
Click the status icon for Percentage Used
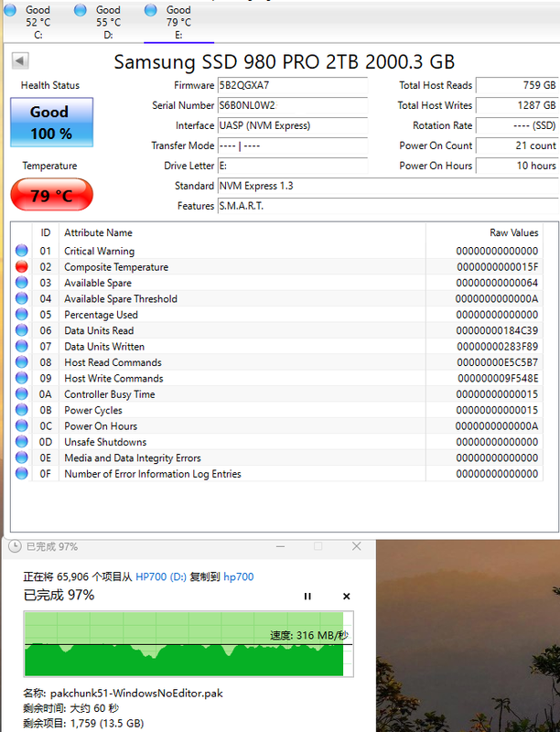click(21, 314)
